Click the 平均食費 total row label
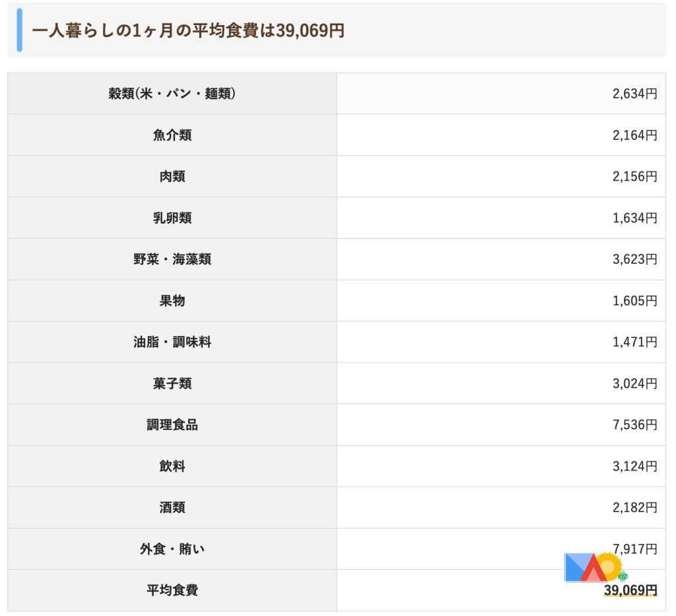 [x=172, y=590]
